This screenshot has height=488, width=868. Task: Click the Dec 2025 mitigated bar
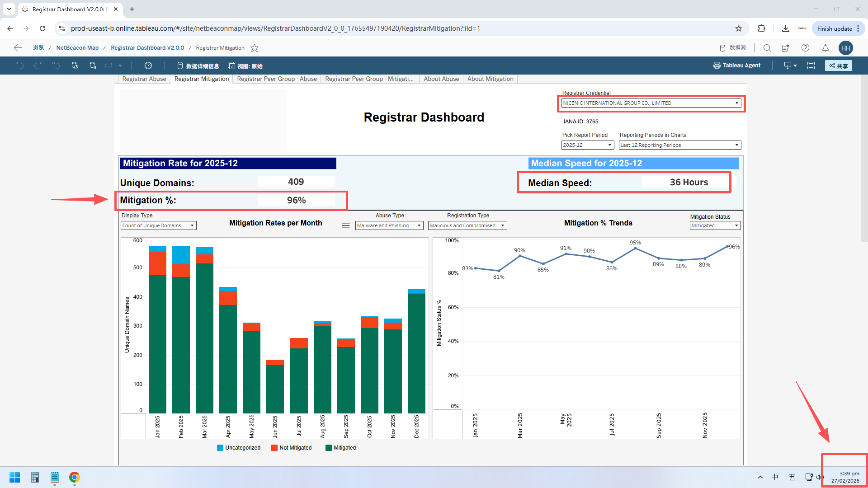point(416,352)
